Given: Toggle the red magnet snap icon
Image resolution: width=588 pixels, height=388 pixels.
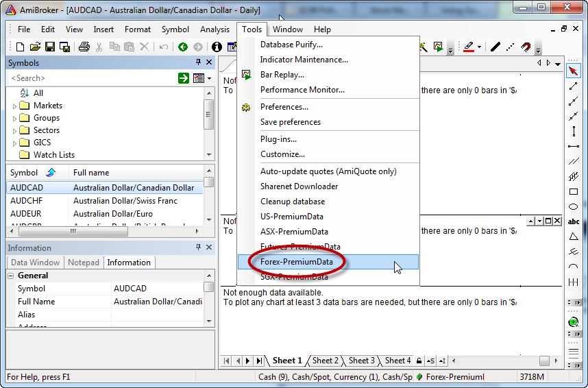Looking at the screenshot, I should coord(526,47).
